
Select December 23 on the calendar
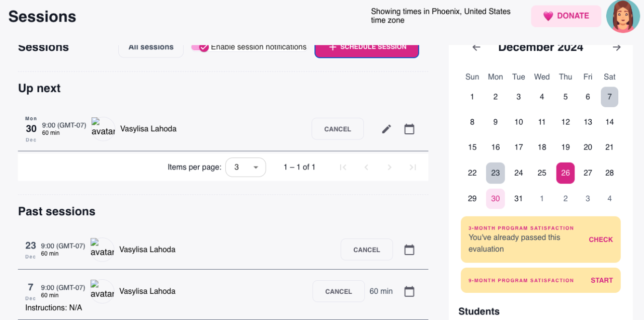pyautogui.click(x=496, y=173)
